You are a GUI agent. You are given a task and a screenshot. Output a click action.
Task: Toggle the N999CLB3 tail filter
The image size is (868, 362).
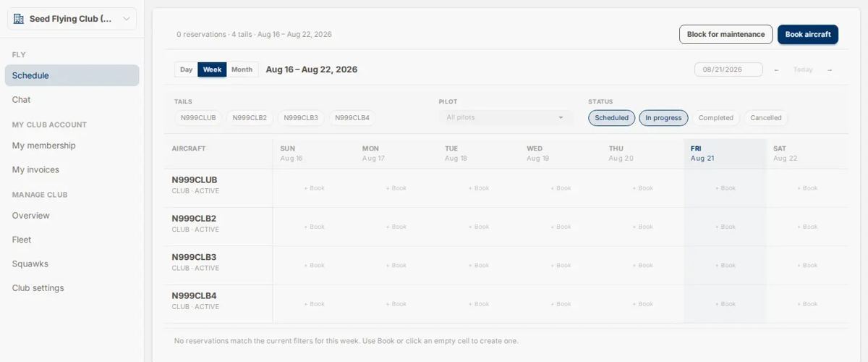[x=301, y=118]
